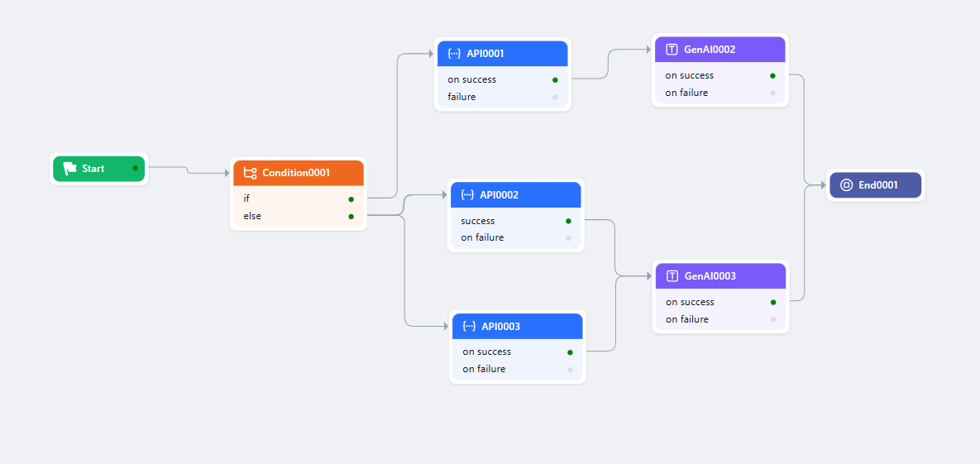Click the branch icon on Condition0001

click(x=250, y=173)
